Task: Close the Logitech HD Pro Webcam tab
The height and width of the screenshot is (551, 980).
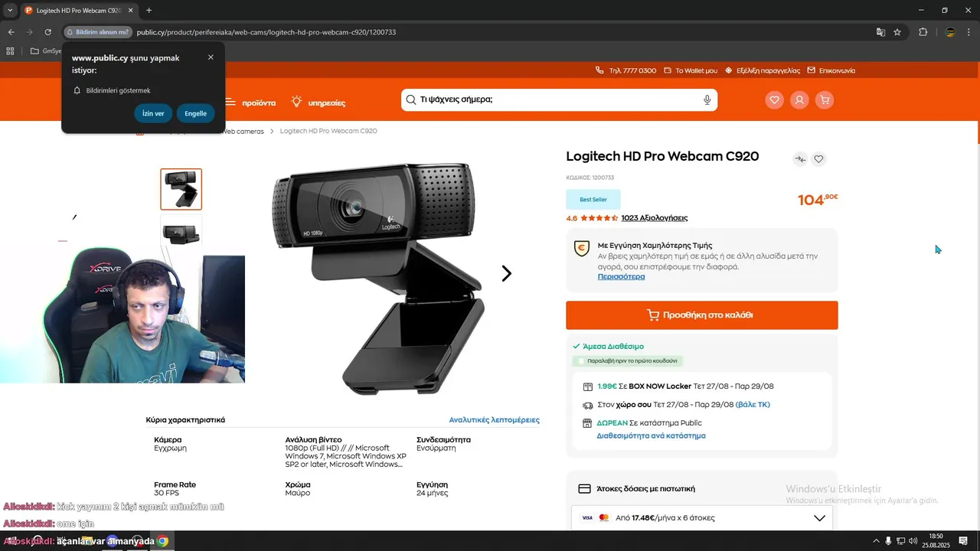Action: 131,11
